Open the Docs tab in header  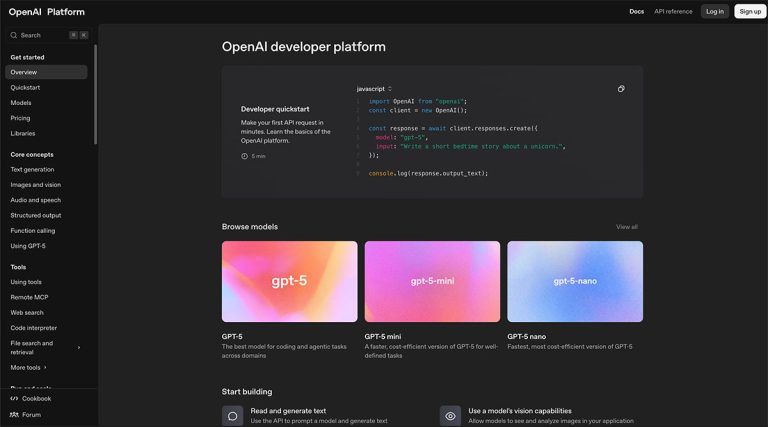pyautogui.click(x=637, y=11)
